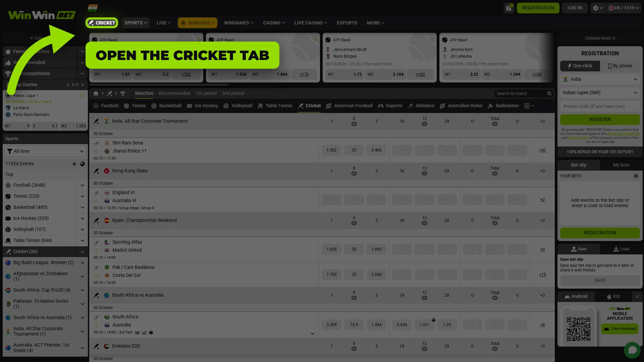Click the WinWin Bet logo
Viewport: 644px width, 362px height.
point(42,15)
